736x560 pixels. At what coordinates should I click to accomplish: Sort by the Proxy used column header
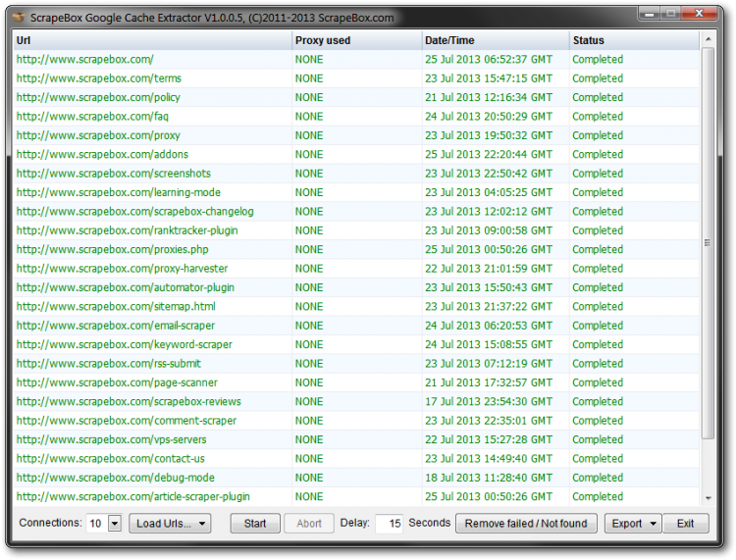point(357,40)
